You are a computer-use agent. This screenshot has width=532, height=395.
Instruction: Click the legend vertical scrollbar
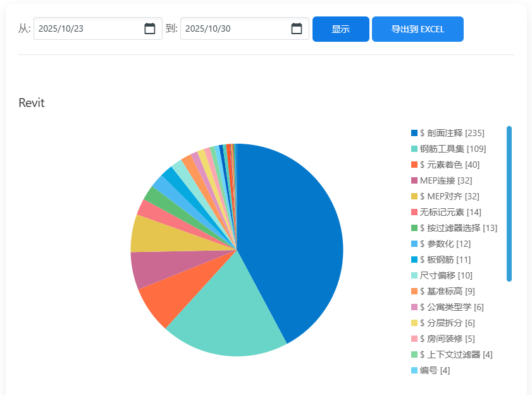click(x=509, y=203)
